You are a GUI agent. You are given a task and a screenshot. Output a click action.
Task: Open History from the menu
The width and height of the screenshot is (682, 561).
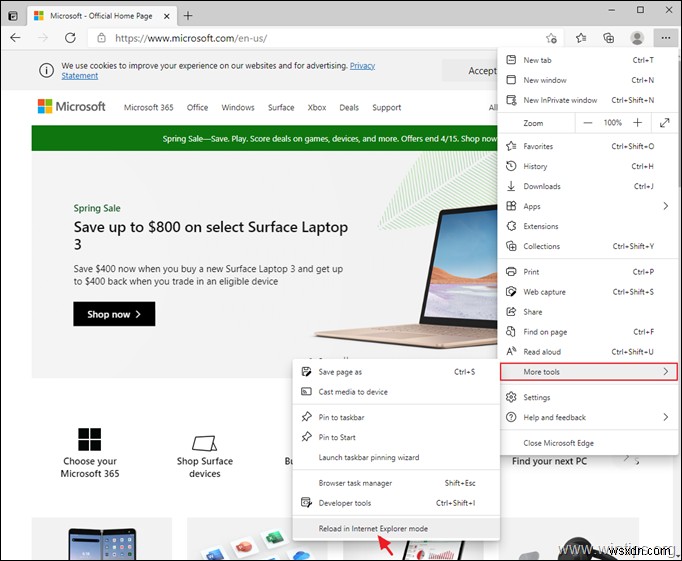[x=588, y=166]
